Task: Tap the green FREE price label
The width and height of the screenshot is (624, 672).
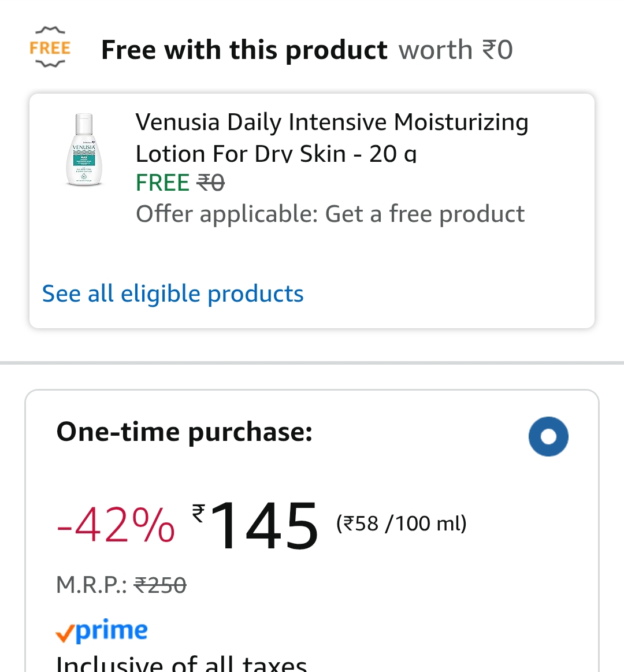Action: 162,183
